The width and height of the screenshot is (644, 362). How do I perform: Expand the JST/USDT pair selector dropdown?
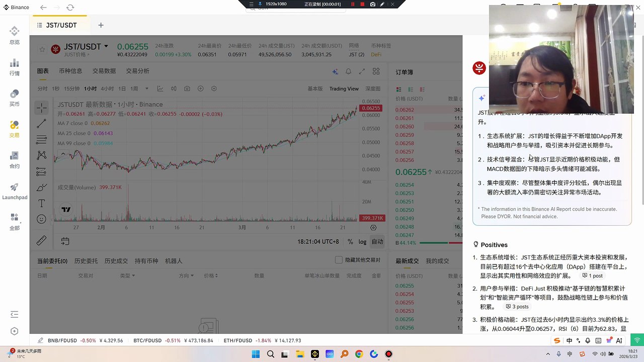point(106,46)
